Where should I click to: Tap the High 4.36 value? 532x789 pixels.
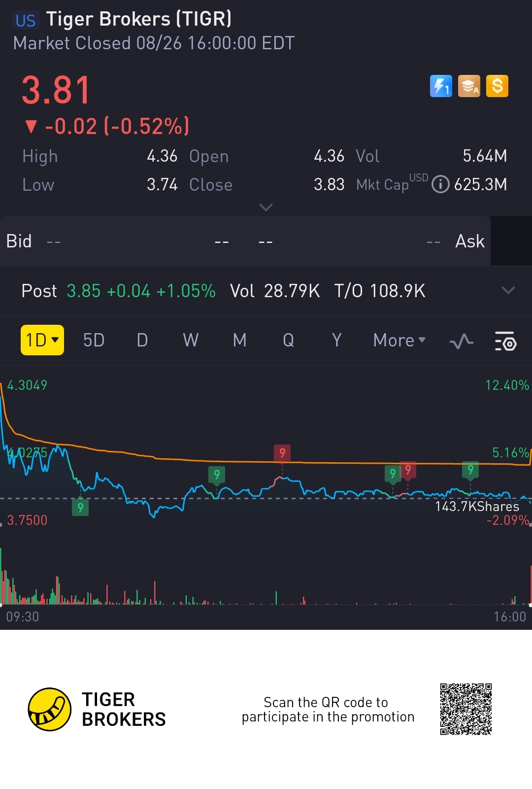162,156
